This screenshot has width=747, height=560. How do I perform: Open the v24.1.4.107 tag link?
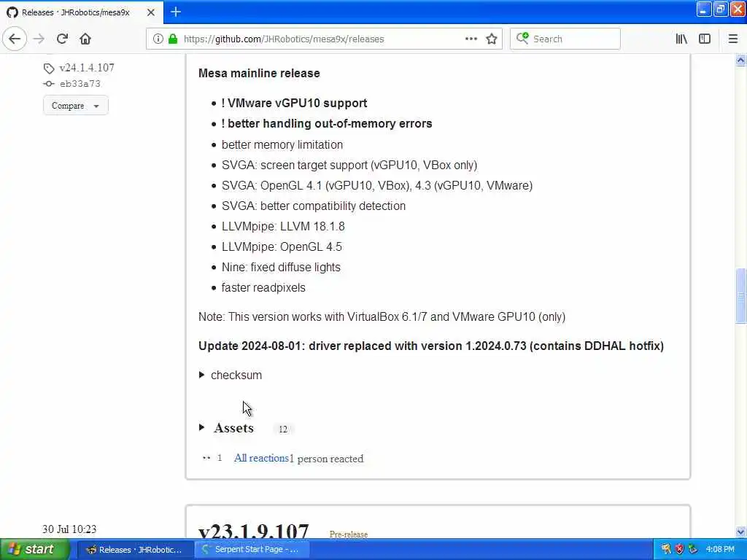pyautogui.click(x=87, y=68)
